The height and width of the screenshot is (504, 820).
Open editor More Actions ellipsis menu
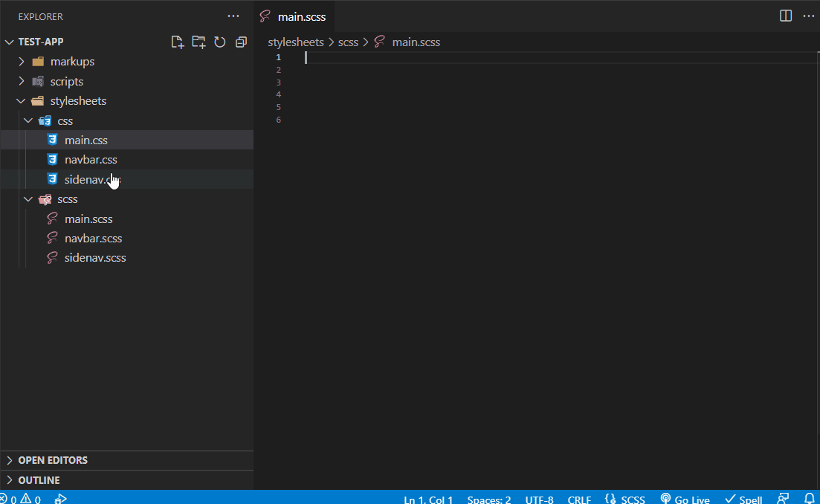point(809,16)
